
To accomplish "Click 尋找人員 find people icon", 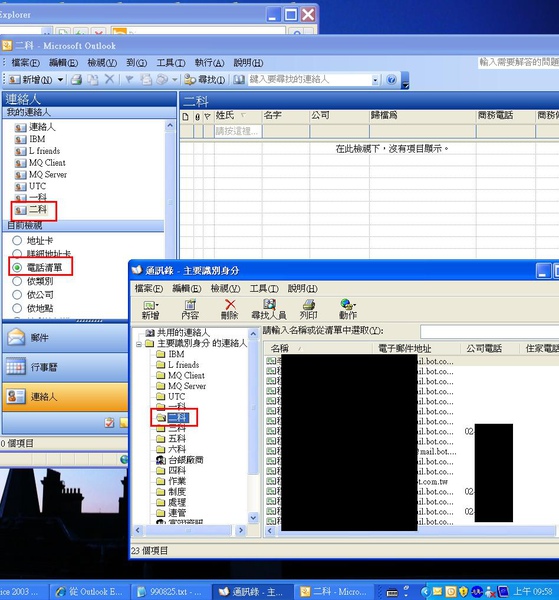I will 269,310.
